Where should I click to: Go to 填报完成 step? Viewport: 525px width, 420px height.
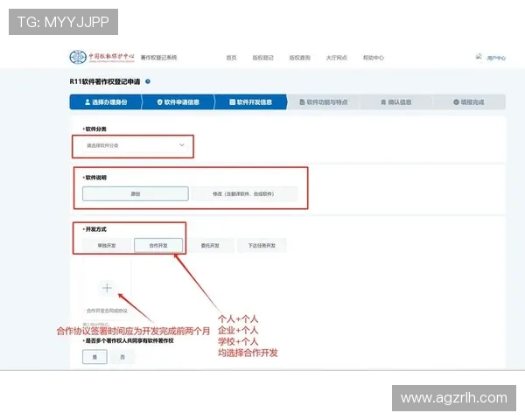469,101
